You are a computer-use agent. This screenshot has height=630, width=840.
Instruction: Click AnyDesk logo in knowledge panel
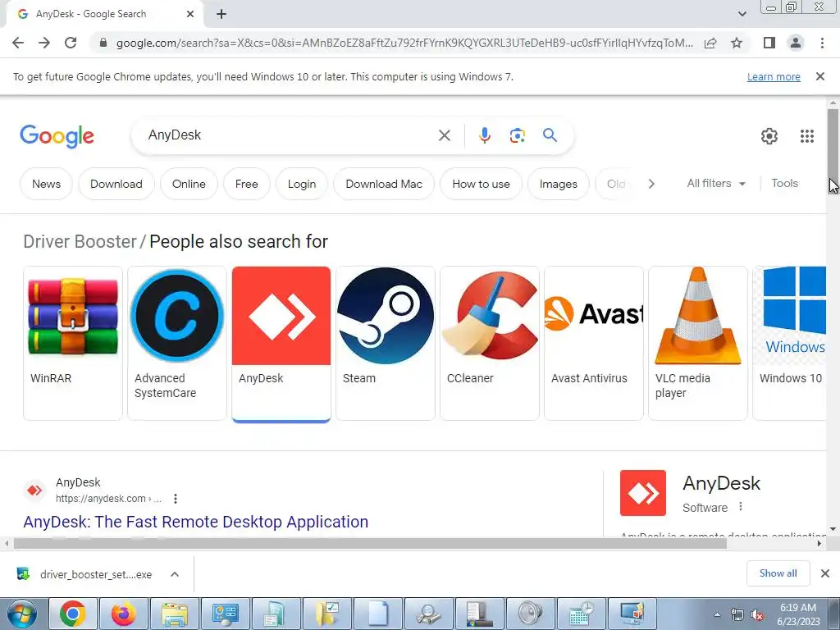click(643, 493)
